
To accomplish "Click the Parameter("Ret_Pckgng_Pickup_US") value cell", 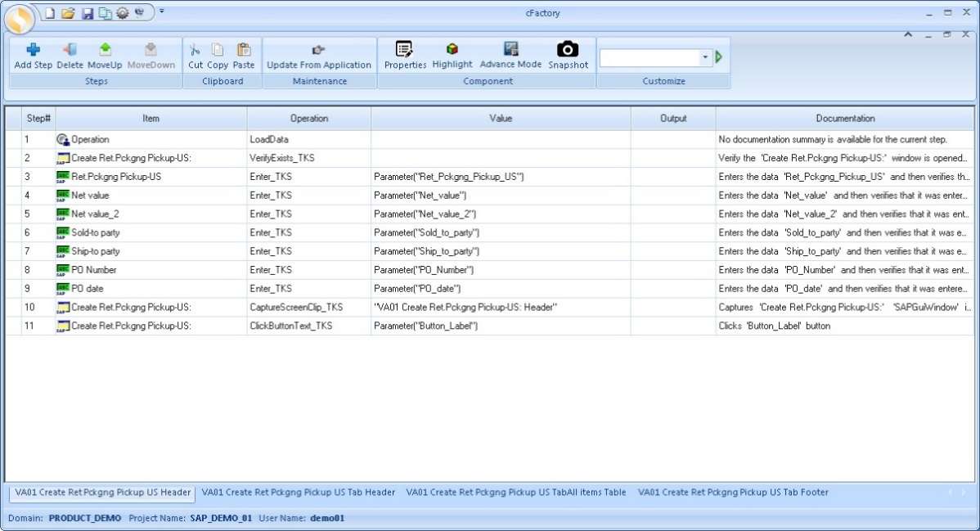I will [x=501, y=177].
